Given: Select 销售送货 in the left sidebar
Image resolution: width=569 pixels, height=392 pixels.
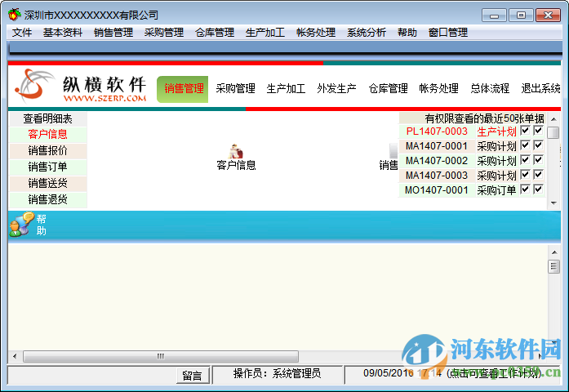Looking at the screenshot, I should click(x=47, y=183).
